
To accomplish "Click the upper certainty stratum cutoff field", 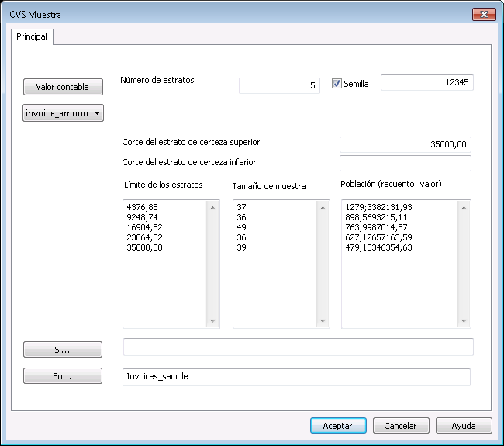I will pos(406,144).
